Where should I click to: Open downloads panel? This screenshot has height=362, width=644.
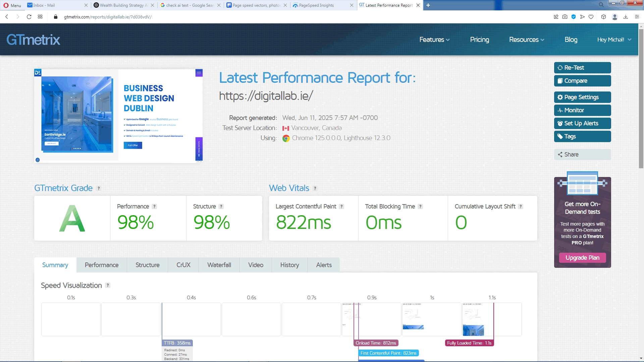pyautogui.click(x=626, y=17)
